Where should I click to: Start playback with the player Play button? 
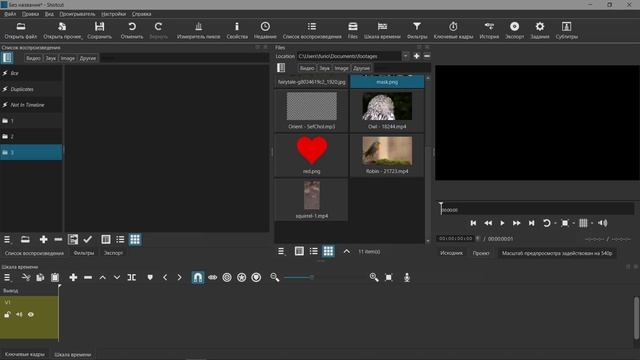click(x=502, y=223)
